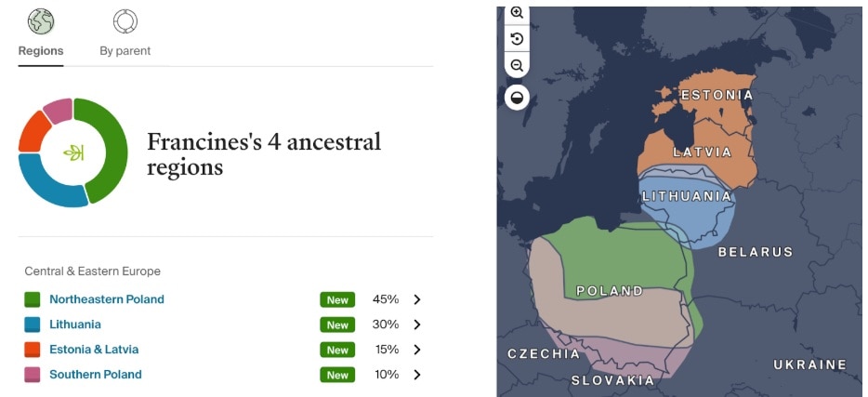The height and width of the screenshot is (397, 868).
Task: Switch to the Regions tab
Action: click(41, 51)
